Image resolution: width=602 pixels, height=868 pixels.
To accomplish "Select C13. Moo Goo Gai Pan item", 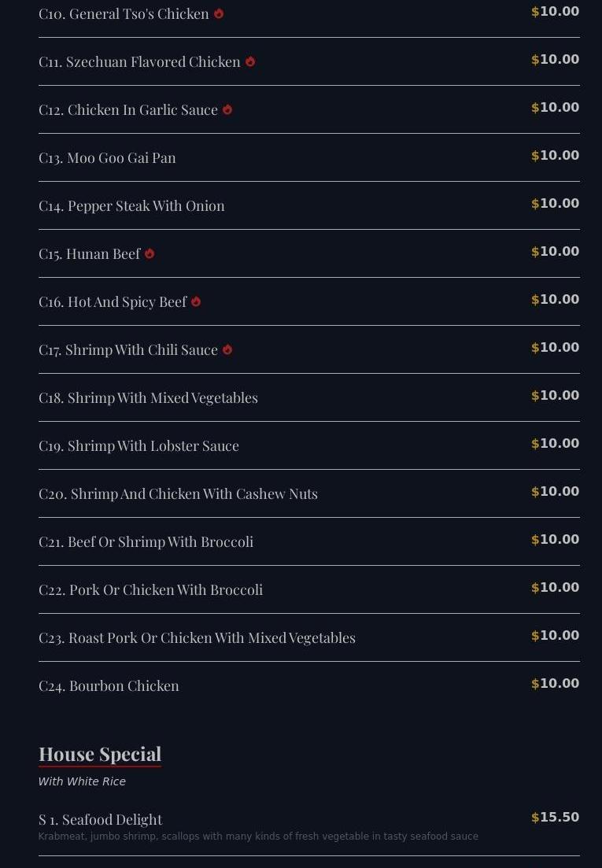I will click(107, 157).
